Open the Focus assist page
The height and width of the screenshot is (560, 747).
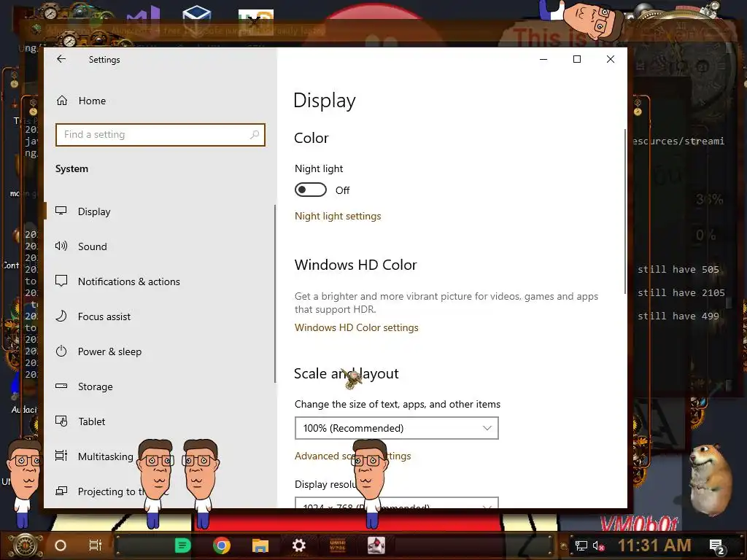(93, 316)
